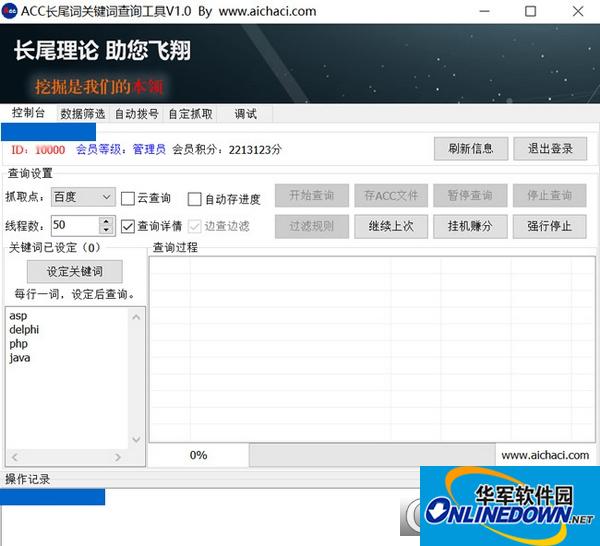Screen dimensions: 600x546
Task: Click the 过滤规则 button
Action: point(311,226)
